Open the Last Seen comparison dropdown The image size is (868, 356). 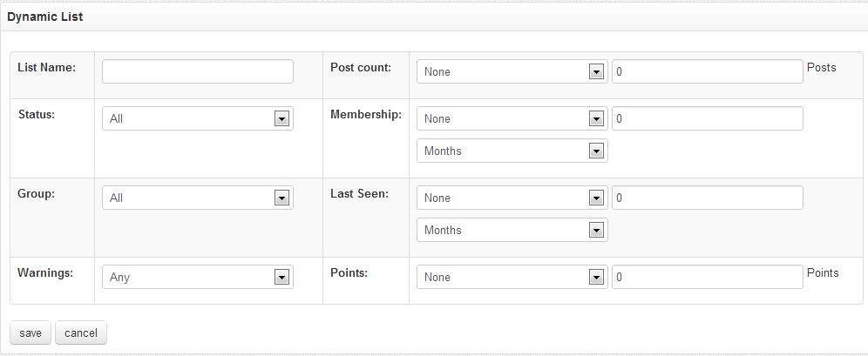click(x=512, y=198)
